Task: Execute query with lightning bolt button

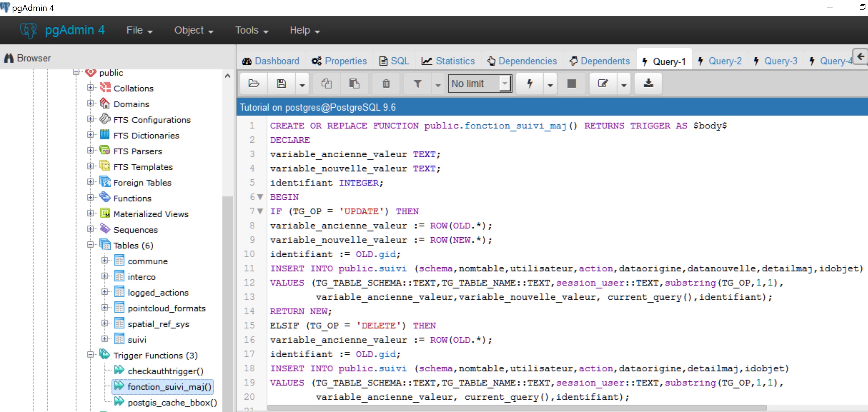Action: pyautogui.click(x=529, y=83)
